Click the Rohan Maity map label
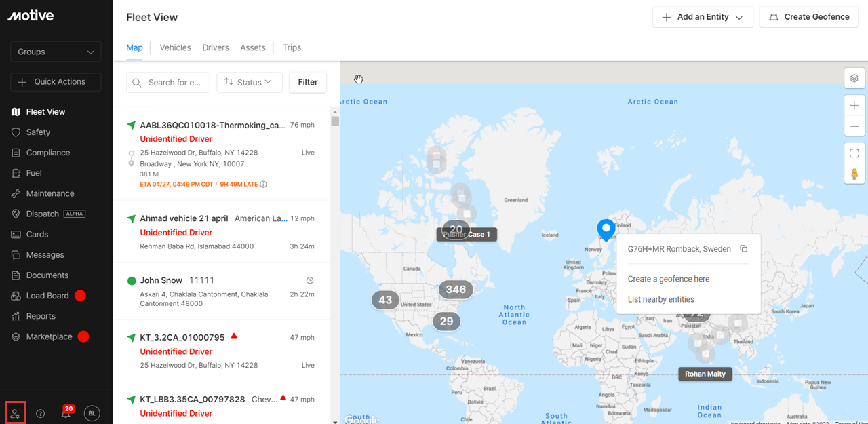868x424 pixels. click(705, 374)
